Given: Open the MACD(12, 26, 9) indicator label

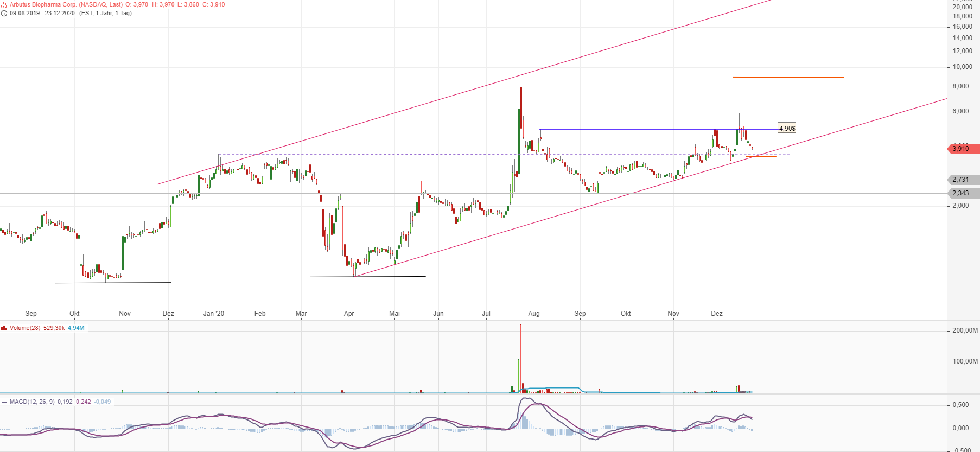Looking at the screenshot, I should (32, 402).
